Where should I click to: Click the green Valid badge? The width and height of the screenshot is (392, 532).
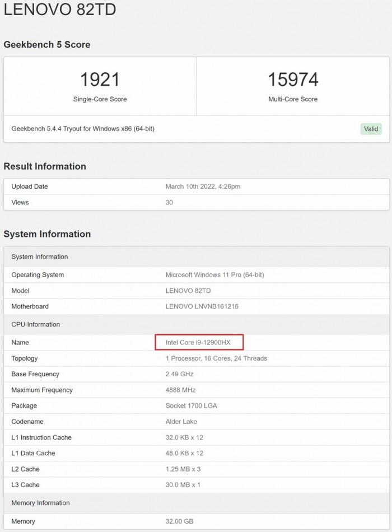(371, 129)
